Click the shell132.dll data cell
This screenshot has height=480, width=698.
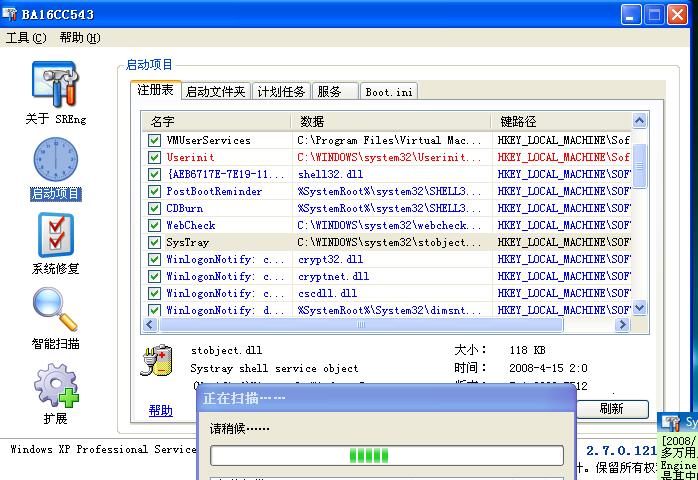pos(330,174)
